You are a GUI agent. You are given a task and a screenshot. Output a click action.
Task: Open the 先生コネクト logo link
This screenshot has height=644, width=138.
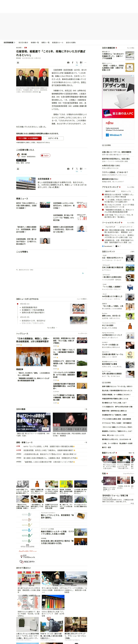(x=28, y=562)
